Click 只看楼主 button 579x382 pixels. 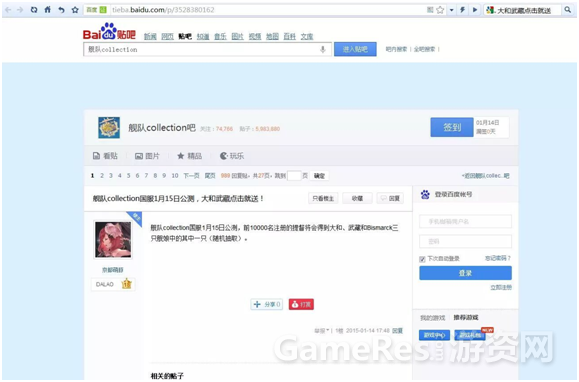coord(323,199)
